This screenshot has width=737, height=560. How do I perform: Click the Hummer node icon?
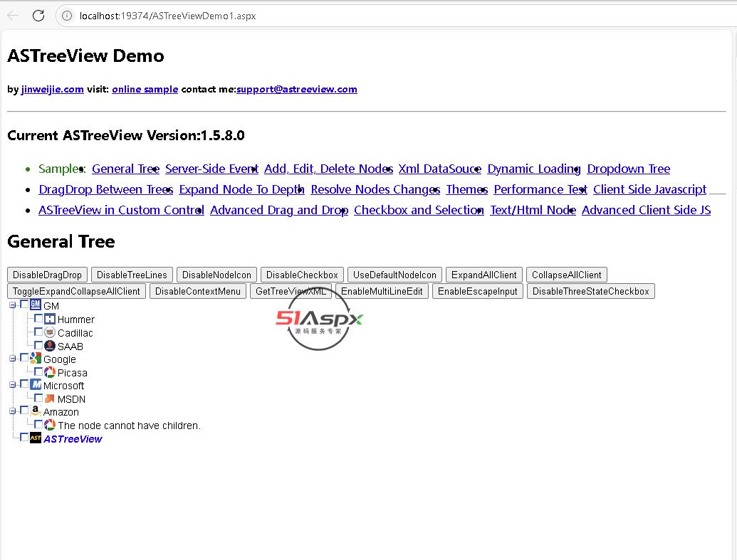click(50, 319)
